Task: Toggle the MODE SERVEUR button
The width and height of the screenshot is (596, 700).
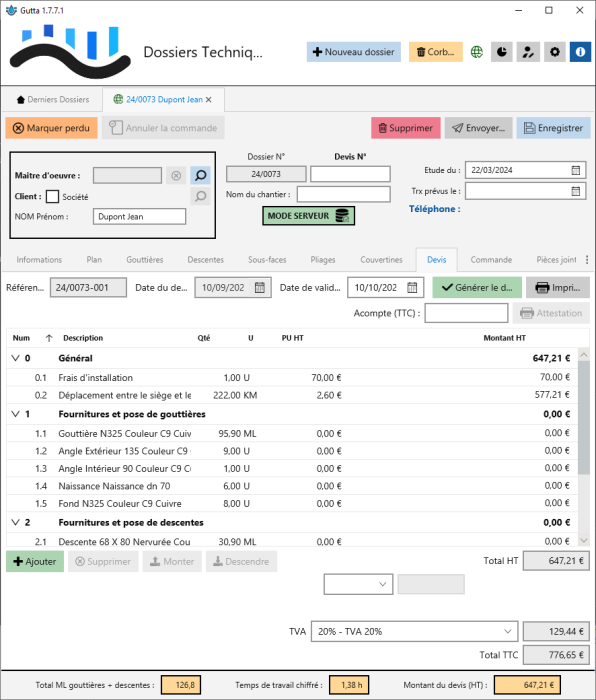Action: [x=308, y=216]
